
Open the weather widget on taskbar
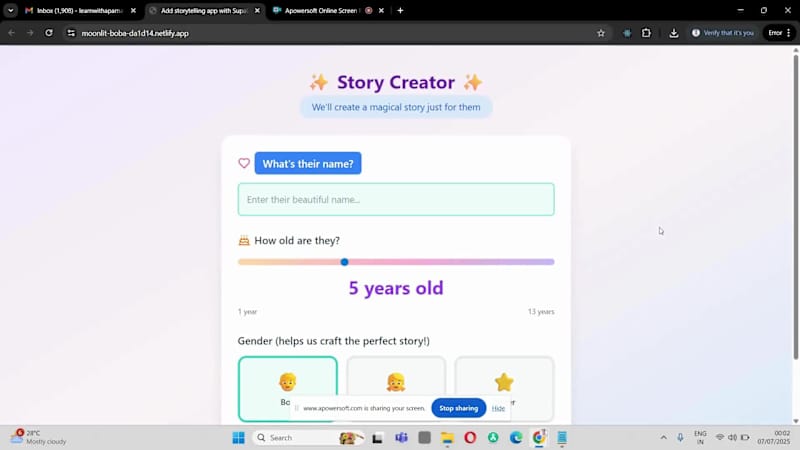click(38, 437)
